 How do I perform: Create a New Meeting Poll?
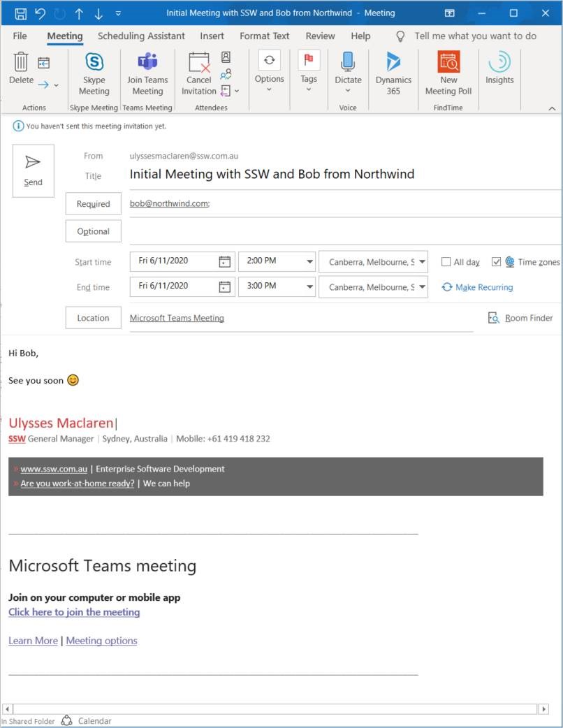(x=448, y=63)
